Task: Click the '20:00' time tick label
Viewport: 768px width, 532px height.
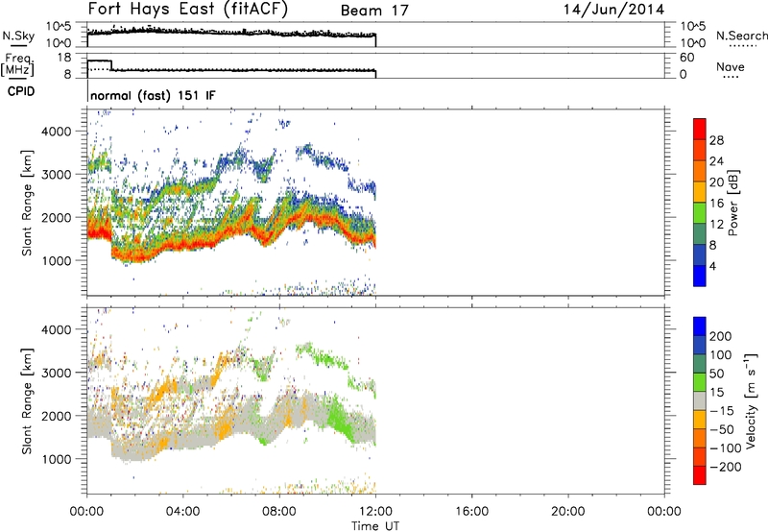Action: point(567,512)
